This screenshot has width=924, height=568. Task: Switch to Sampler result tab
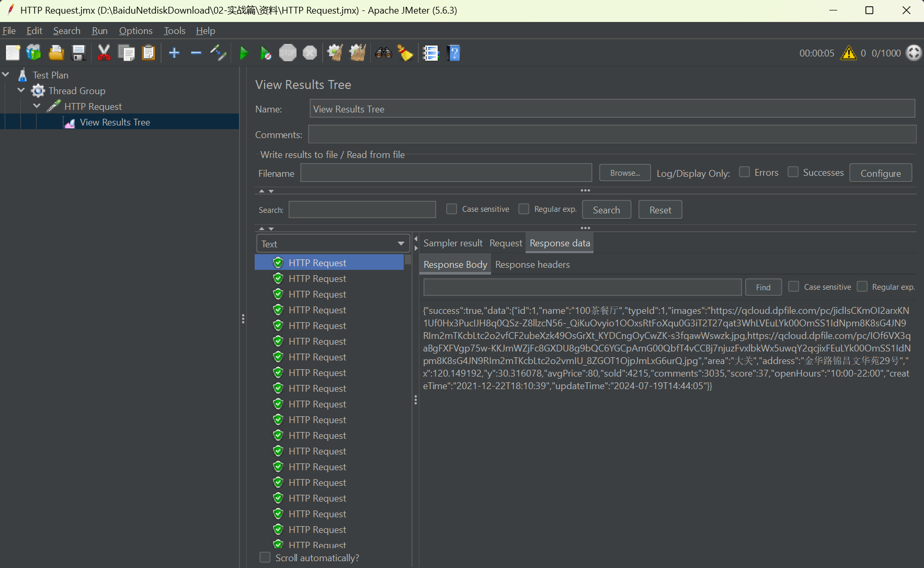453,243
